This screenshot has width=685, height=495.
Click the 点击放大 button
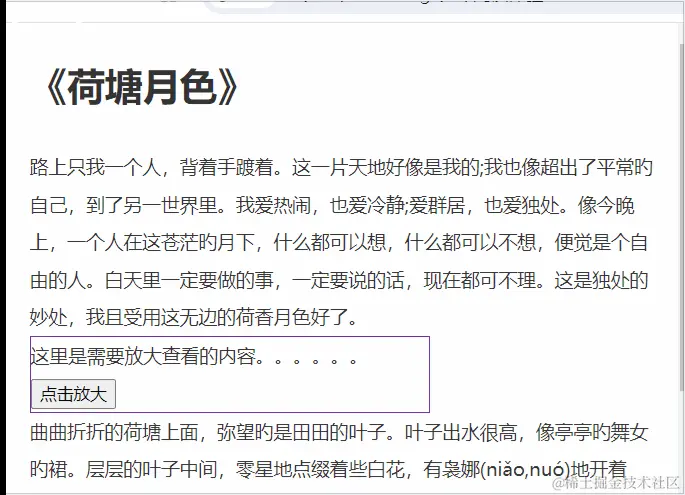coord(73,394)
